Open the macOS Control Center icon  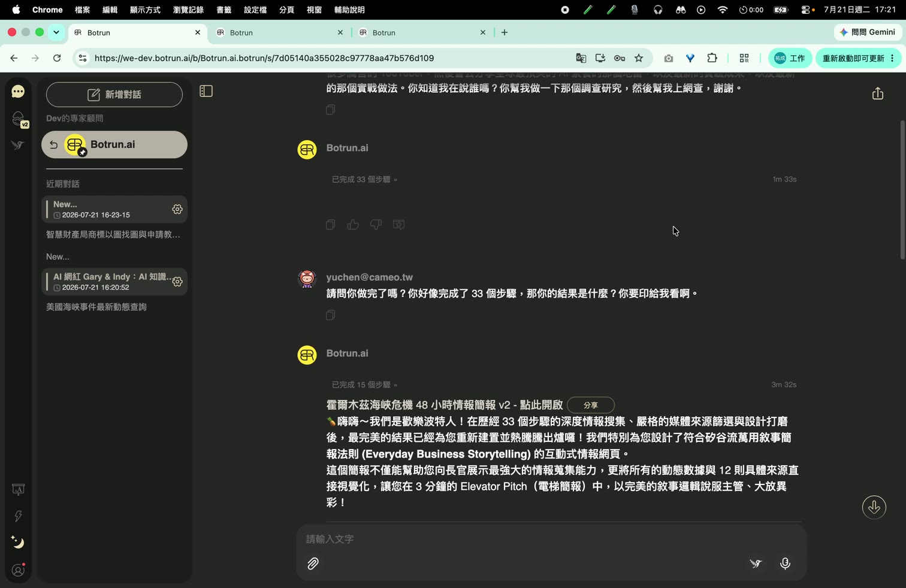pyautogui.click(x=807, y=10)
